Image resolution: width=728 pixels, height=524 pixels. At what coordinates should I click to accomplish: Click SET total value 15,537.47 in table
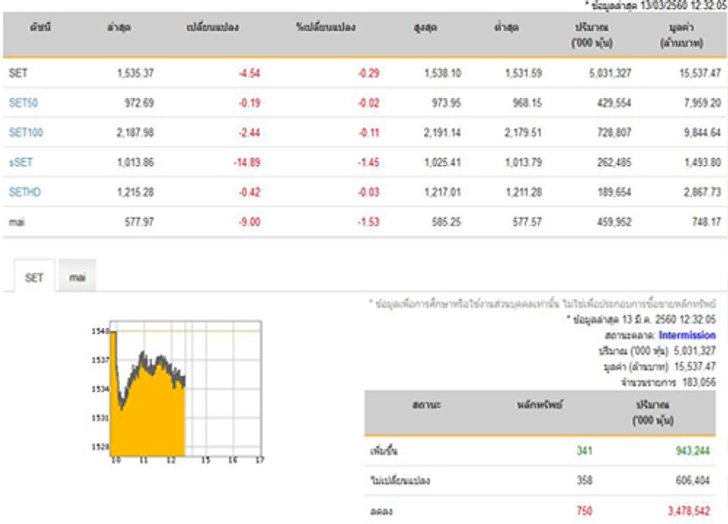coord(700,73)
